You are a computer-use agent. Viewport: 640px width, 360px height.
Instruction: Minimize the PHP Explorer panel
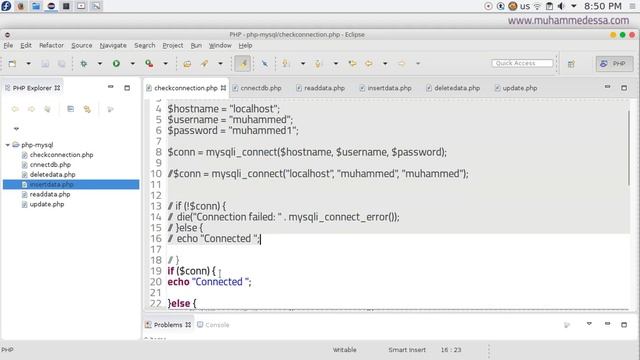pyautogui.click(x=111, y=87)
